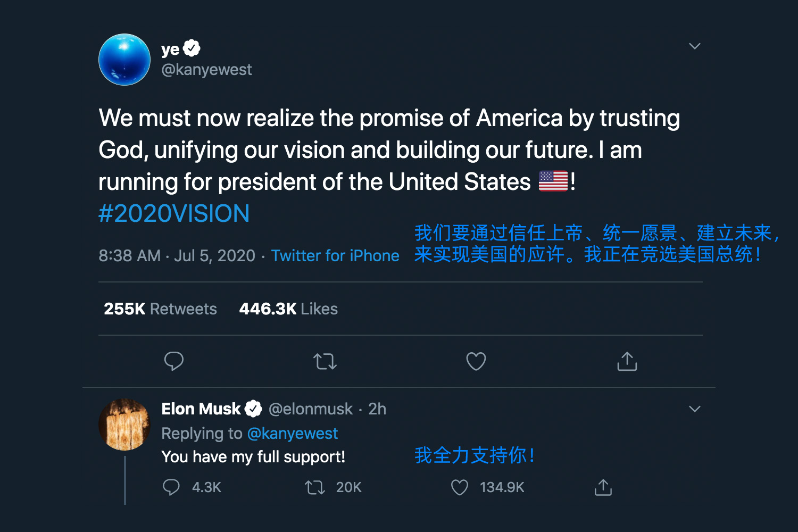Expand Elon Musk reply options chevron
798x532 pixels.
click(695, 409)
